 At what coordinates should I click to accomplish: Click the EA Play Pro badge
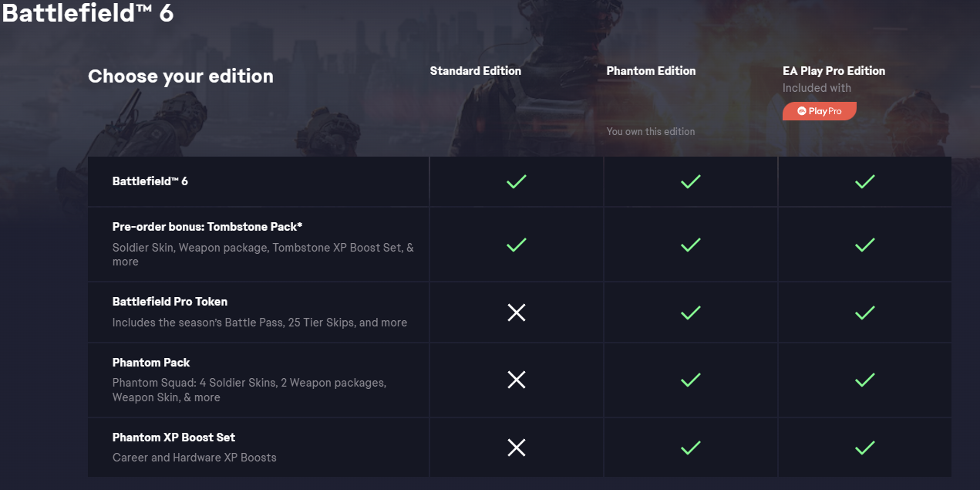pyautogui.click(x=819, y=111)
